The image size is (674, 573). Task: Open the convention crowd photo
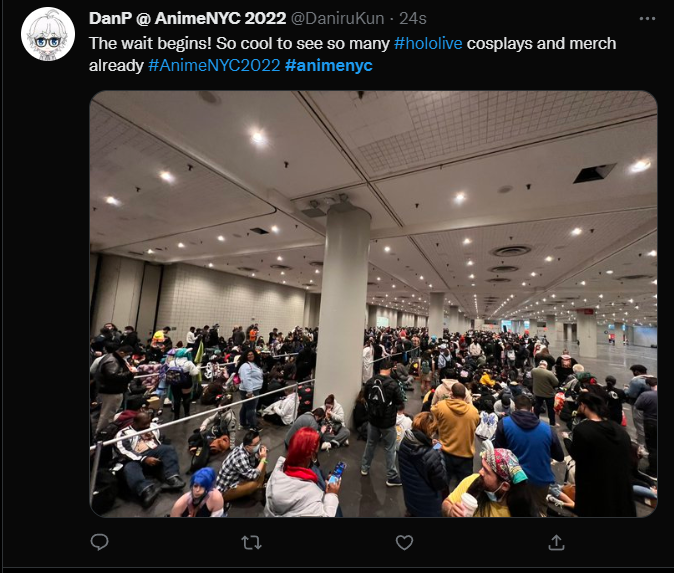pyautogui.click(x=373, y=303)
